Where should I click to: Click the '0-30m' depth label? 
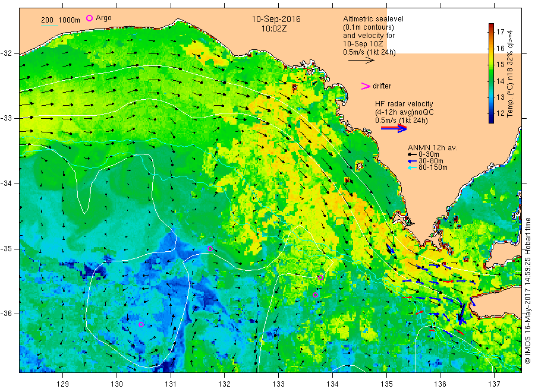point(429,154)
